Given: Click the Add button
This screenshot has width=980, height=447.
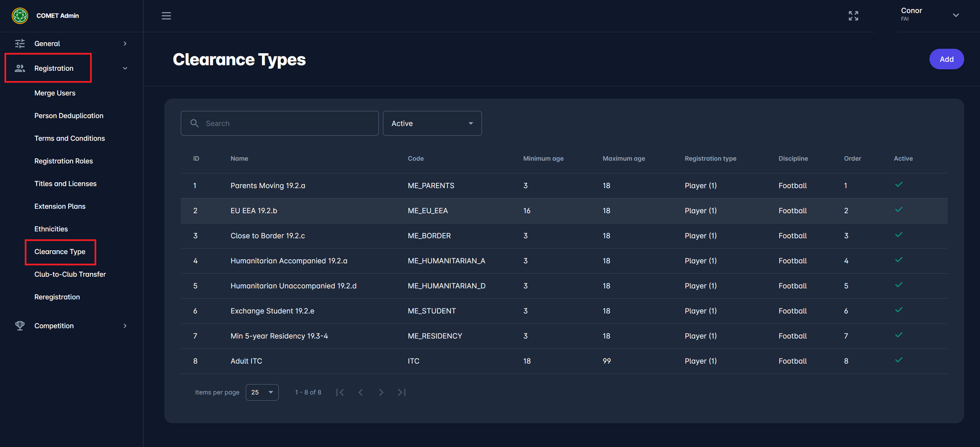Looking at the screenshot, I should (946, 59).
